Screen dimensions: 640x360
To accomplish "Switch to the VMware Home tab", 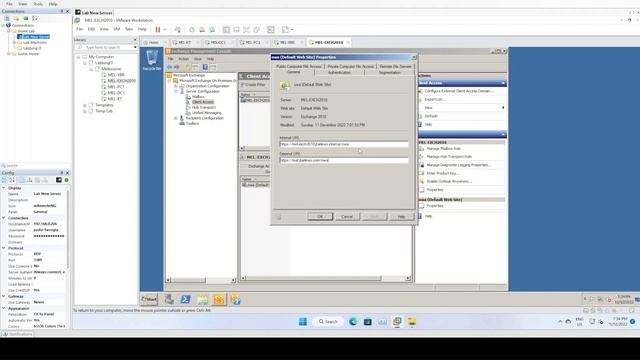I will click(153, 42).
